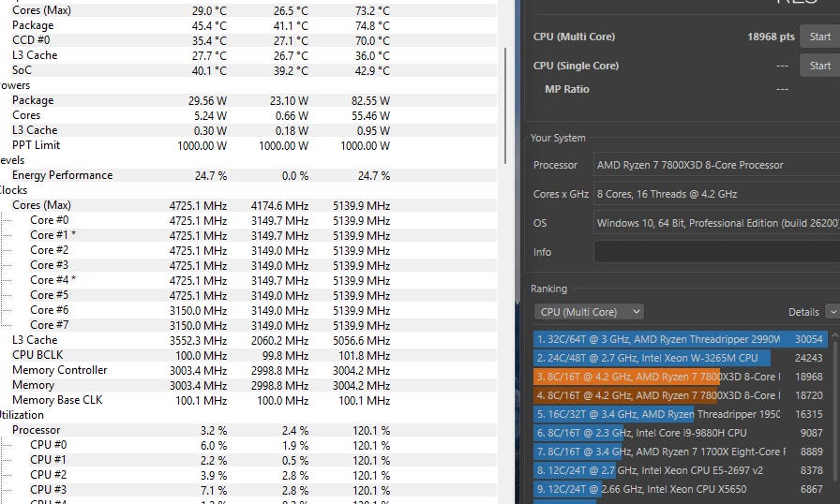
Task: Select the Package 45.4 °C row
Action: (248, 25)
